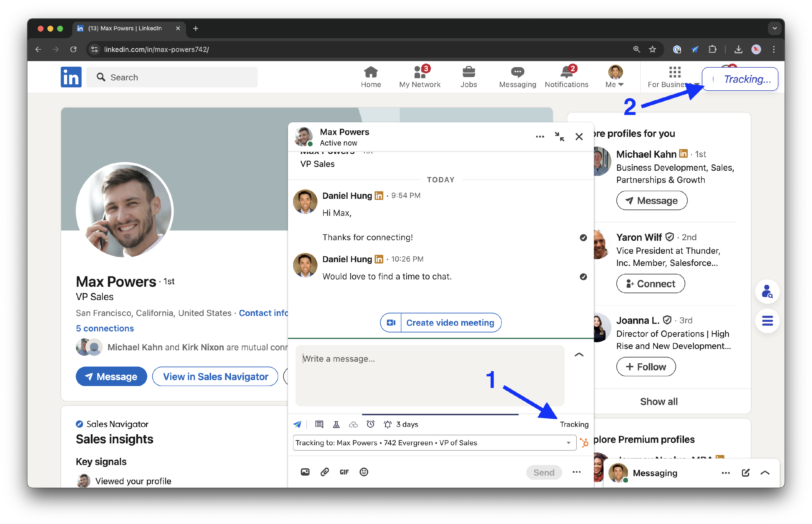Open the Contact info link
Screen dimensions: 812x524
coord(263,312)
